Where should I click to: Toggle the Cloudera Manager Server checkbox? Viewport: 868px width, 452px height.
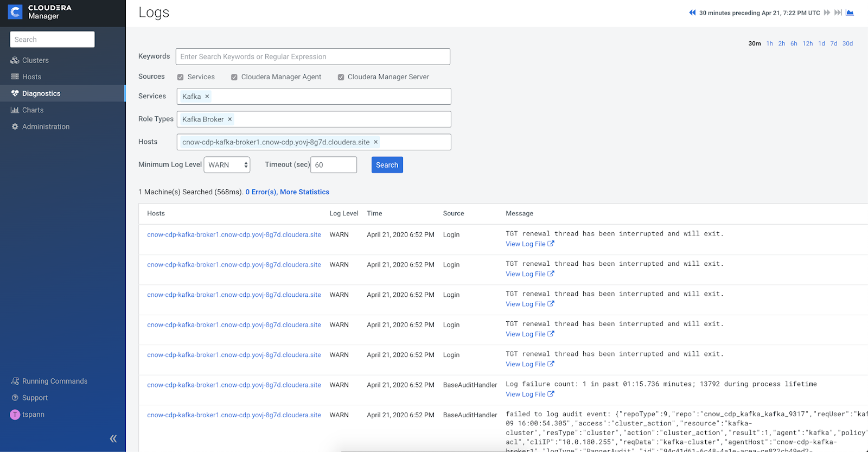341,77
